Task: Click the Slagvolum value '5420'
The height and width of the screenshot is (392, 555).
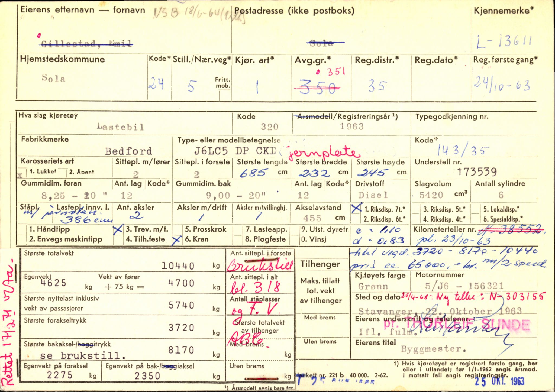Action: tap(431, 195)
